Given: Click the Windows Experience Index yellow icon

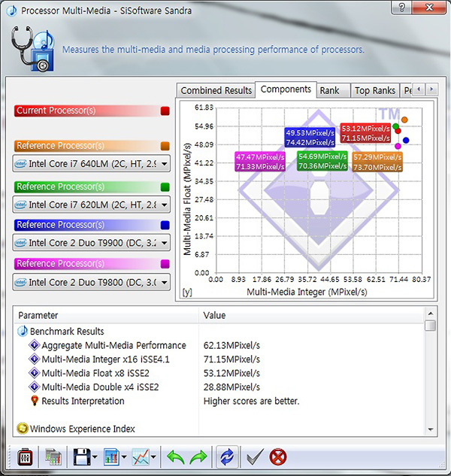Looking at the screenshot, I should tap(22, 429).
